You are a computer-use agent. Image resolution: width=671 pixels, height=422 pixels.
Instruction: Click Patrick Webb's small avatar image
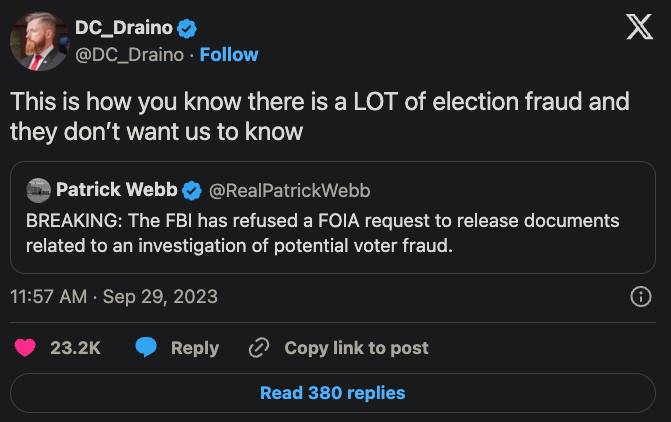[38, 189]
